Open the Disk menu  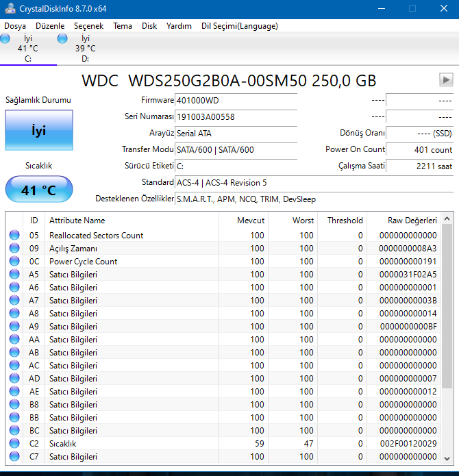[149, 26]
